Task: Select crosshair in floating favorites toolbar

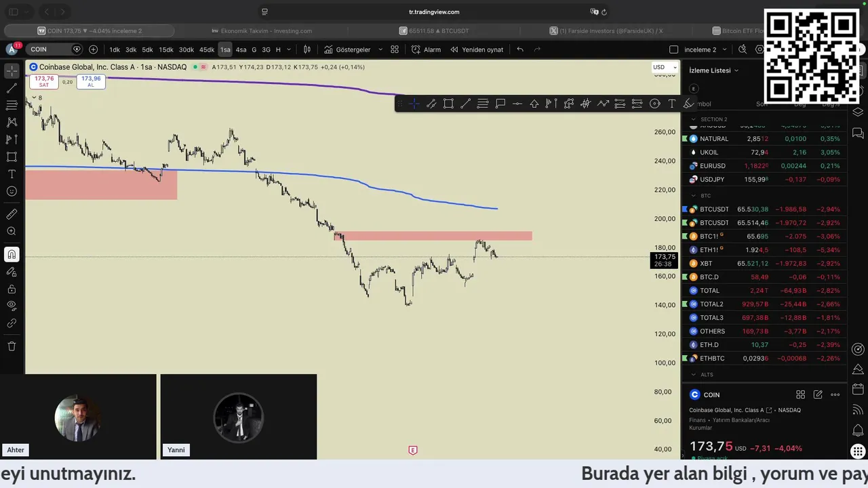Action: click(414, 104)
